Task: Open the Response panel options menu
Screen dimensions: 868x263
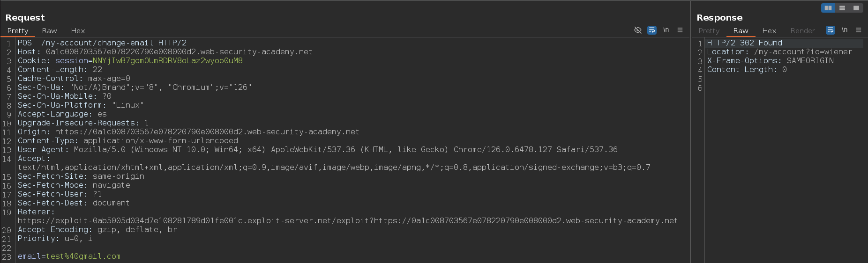Action: [859, 30]
